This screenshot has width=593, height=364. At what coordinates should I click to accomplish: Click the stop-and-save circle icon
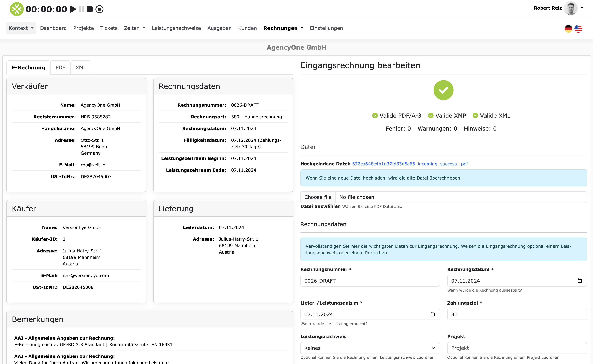99,9
